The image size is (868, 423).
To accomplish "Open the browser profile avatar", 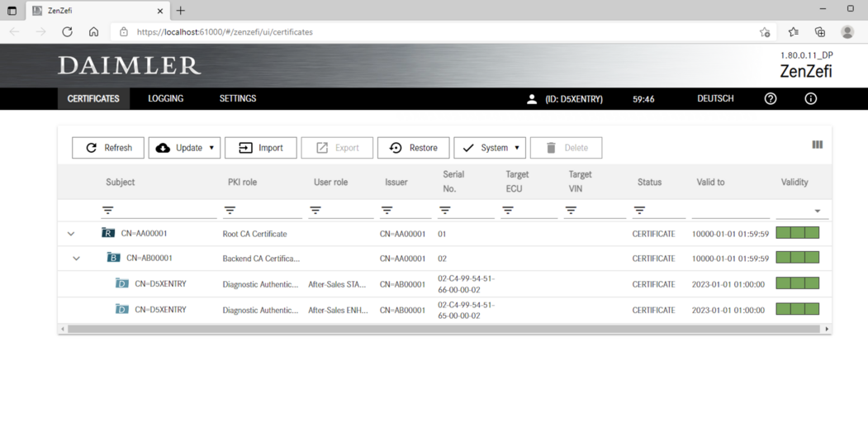I will [x=847, y=31].
